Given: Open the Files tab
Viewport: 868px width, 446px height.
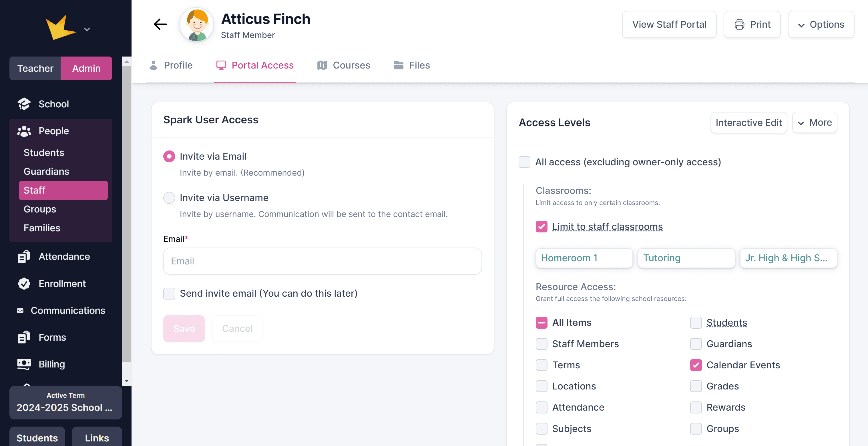Looking at the screenshot, I should point(412,65).
